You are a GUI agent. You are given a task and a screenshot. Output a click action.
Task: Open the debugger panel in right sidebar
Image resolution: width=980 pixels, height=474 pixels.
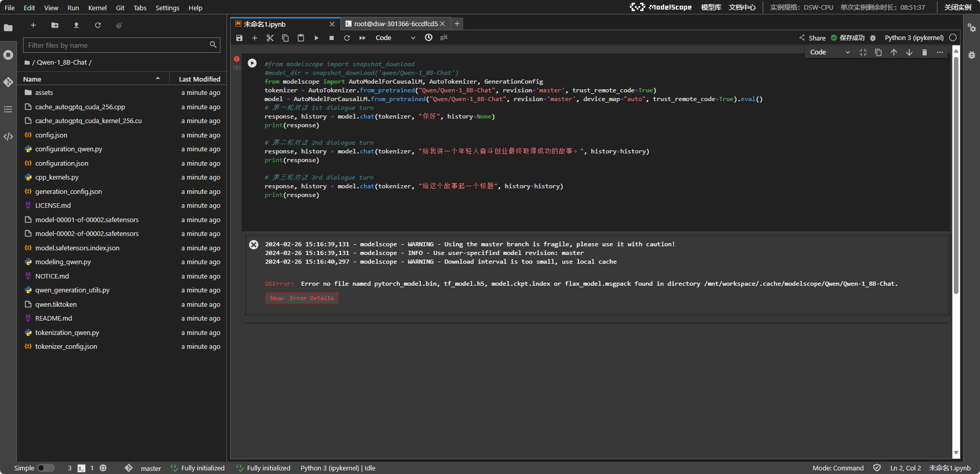[972, 55]
